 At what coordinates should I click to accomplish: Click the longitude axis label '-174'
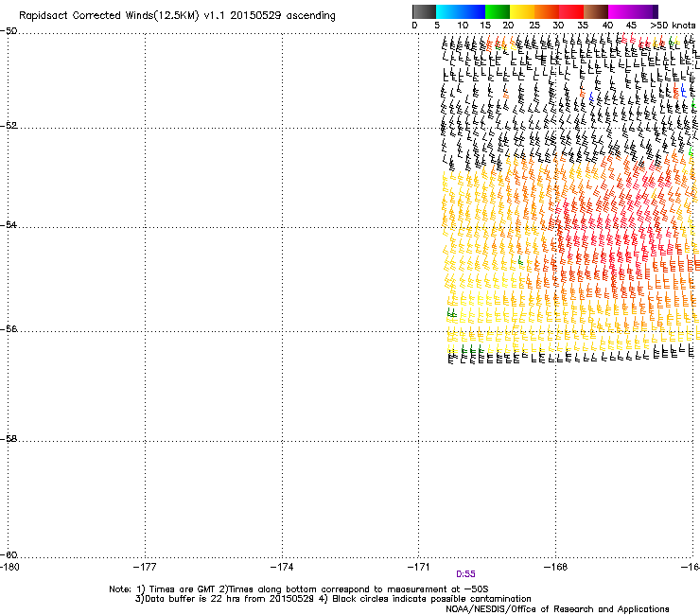tap(282, 567)
